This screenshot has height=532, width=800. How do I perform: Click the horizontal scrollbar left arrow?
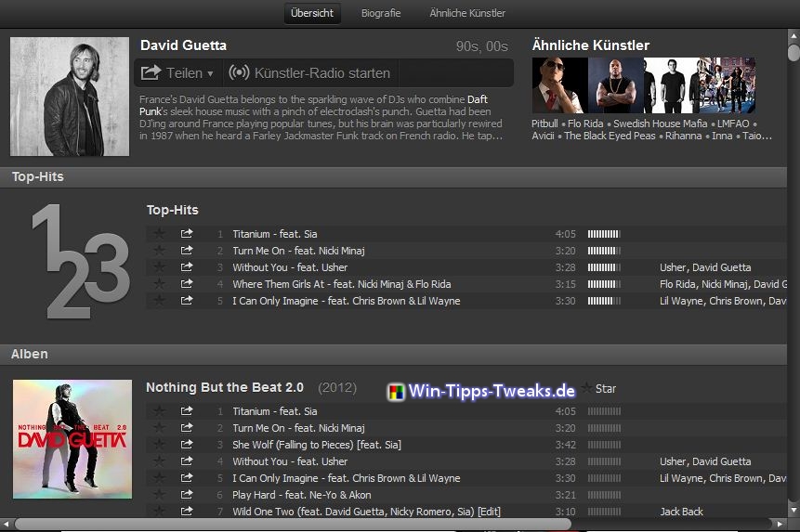(7, 524)
